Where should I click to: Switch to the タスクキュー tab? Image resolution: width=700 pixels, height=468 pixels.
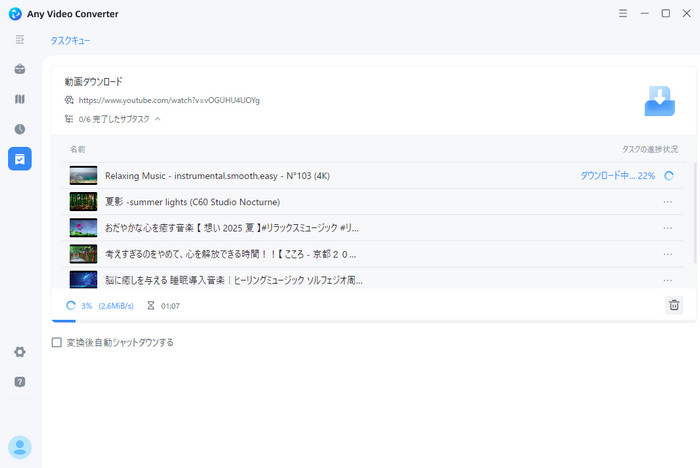(70, 41)
